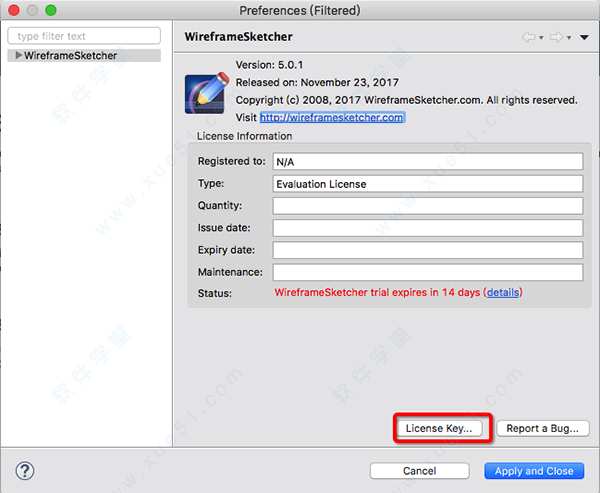Select WireframeSketcher in the preferences tree

[70, 56]
